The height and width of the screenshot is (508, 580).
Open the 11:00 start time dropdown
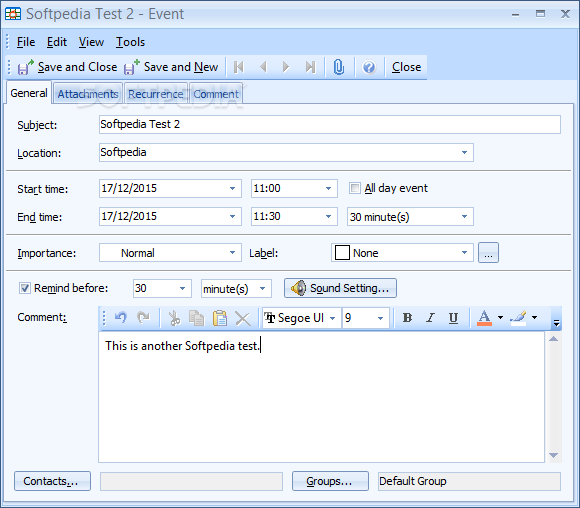coord(328,188)
